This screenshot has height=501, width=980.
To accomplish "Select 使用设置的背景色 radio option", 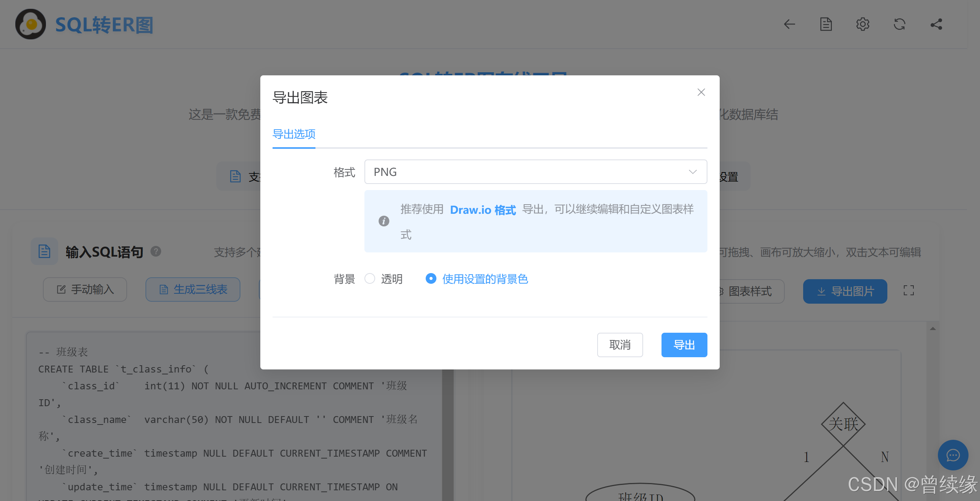I will click(x=431, y=278).
